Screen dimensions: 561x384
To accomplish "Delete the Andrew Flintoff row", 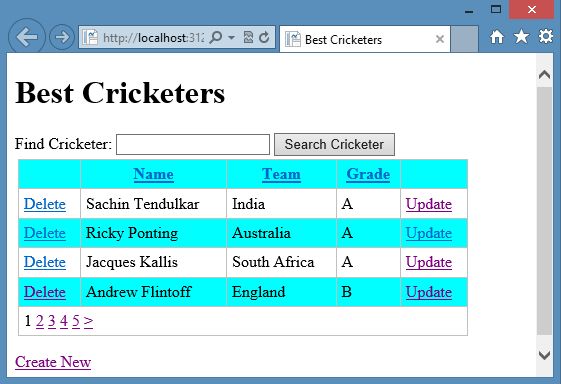I will (45, 292).
